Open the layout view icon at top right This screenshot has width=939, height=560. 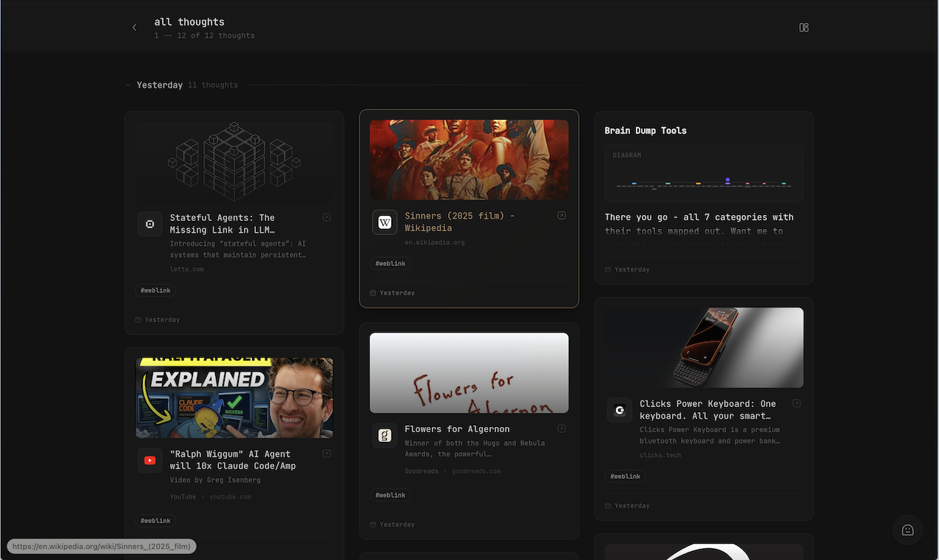(x=804, y=27)
